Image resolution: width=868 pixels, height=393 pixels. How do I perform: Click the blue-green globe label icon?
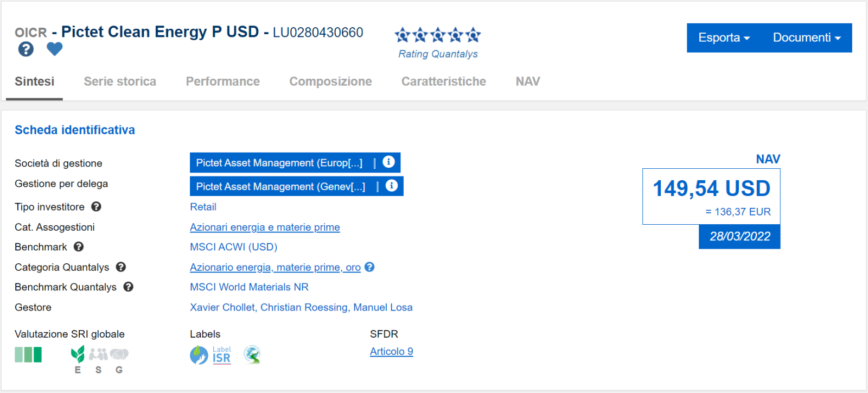pos(199,356)
